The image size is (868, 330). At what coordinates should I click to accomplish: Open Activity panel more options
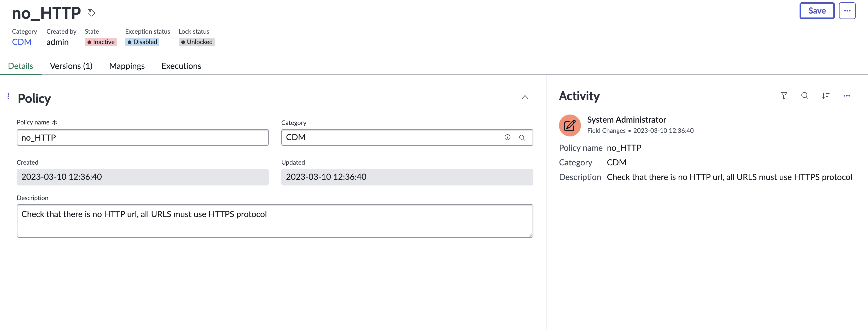846,96
